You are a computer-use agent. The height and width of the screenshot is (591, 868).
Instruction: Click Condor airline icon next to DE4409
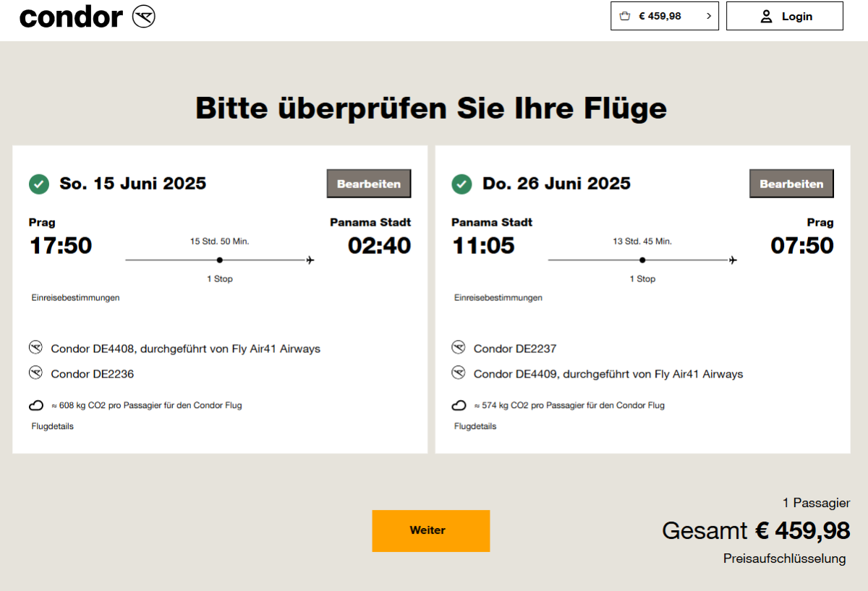(x=458, y=373)
